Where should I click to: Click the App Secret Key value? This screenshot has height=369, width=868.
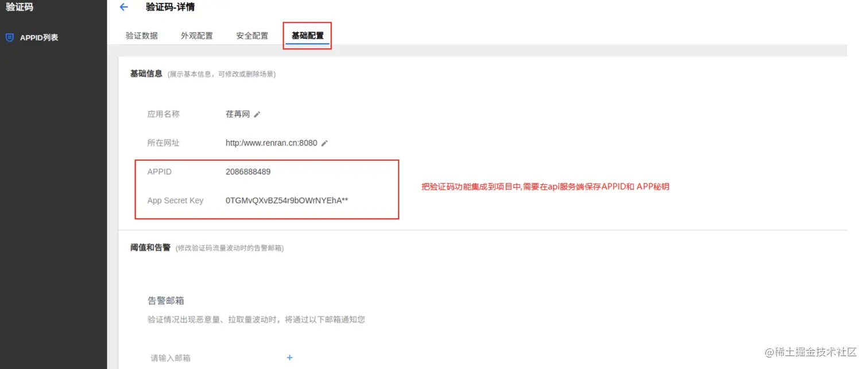pyautogui.click(x=287, y=200)
